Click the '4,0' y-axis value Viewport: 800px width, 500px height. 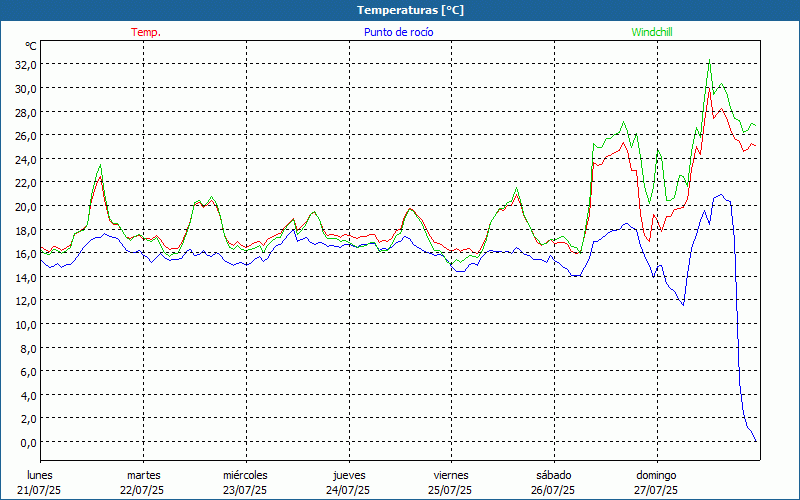[28, 396]
